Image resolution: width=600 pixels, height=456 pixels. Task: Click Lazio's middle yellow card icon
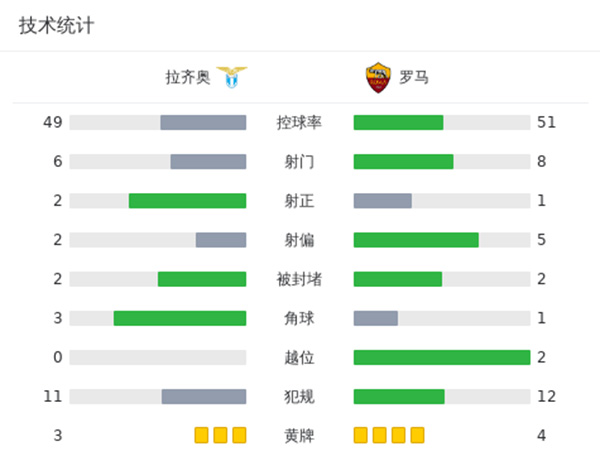click(x=220, y=435)
